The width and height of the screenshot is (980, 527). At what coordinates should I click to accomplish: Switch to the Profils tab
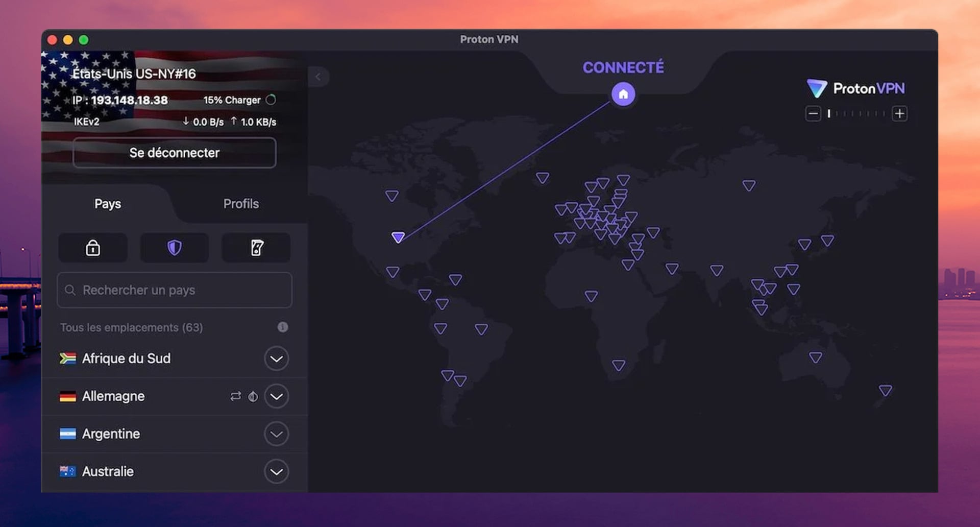click(x=241, y=204)
